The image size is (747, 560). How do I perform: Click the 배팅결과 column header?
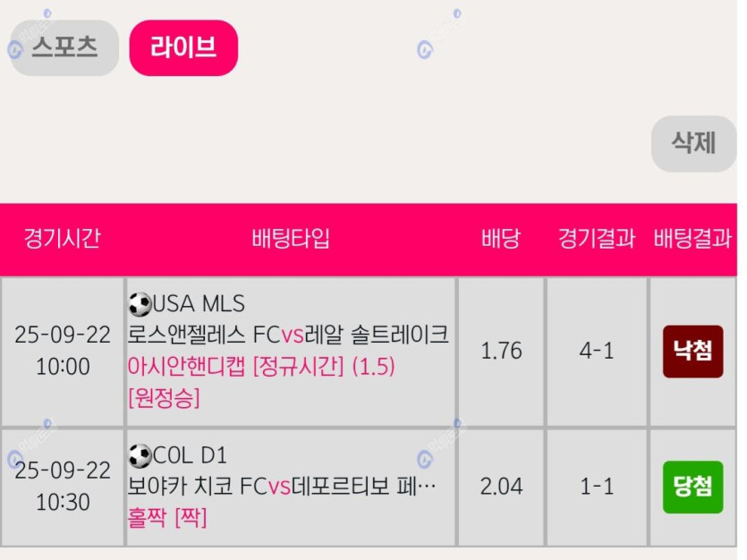pos(692,239)
